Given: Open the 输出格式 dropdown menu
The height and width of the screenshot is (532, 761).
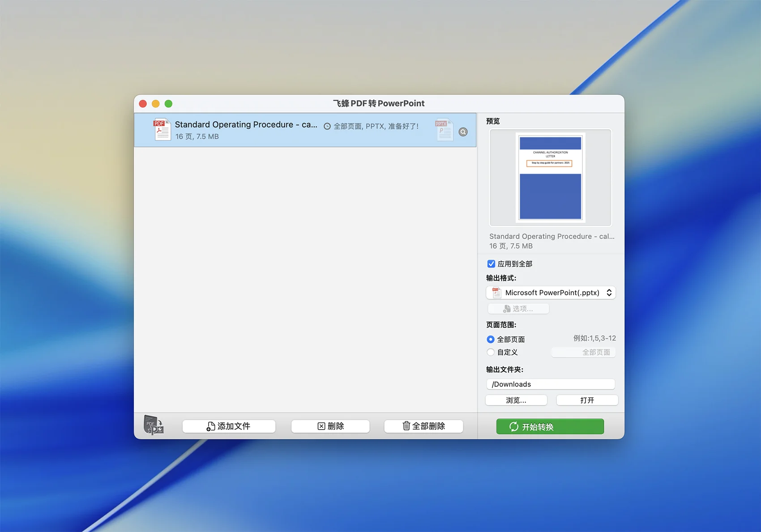Looking at the screenshot, I should coord(551,293).
